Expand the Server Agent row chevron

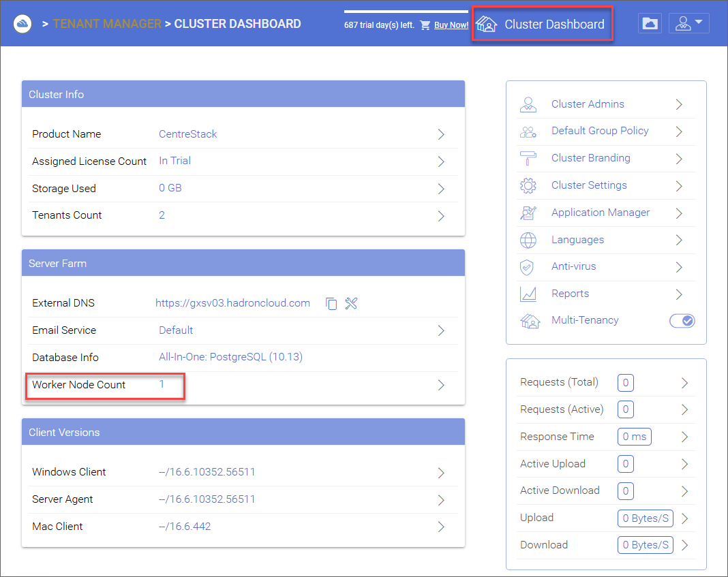coord(440,500)
